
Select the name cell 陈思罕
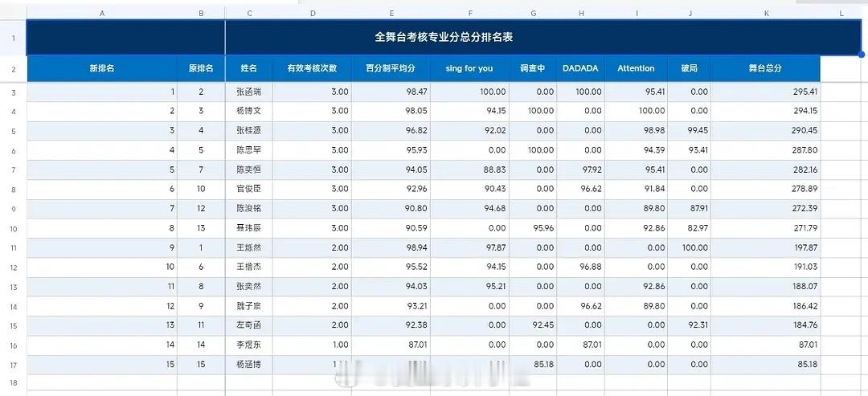coord(249,150)
